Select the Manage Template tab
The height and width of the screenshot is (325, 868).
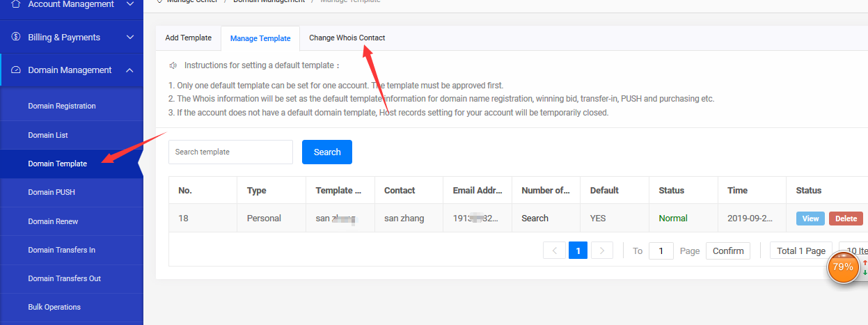(x=260, y=38)
